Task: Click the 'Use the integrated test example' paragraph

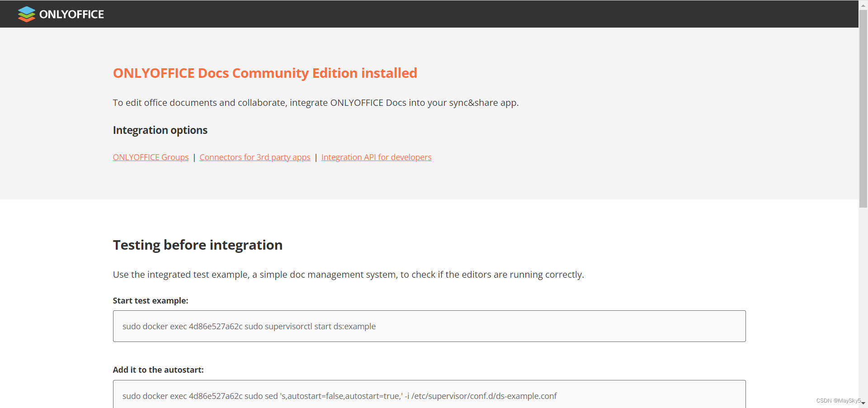Action: point(349,275)
